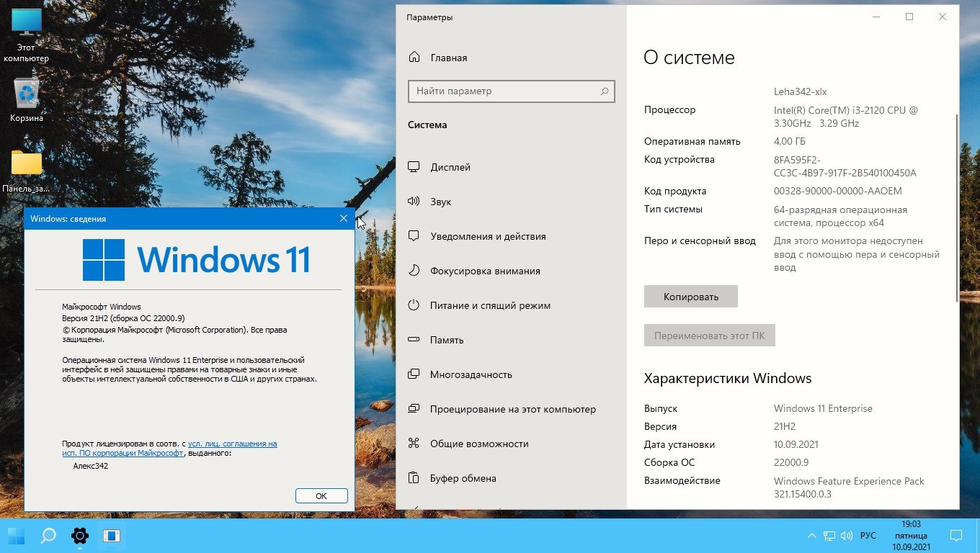This screenshot has height=553, width=980.
Task: Select the Буфер обмена clipboard icon
Action: point(414,478)
